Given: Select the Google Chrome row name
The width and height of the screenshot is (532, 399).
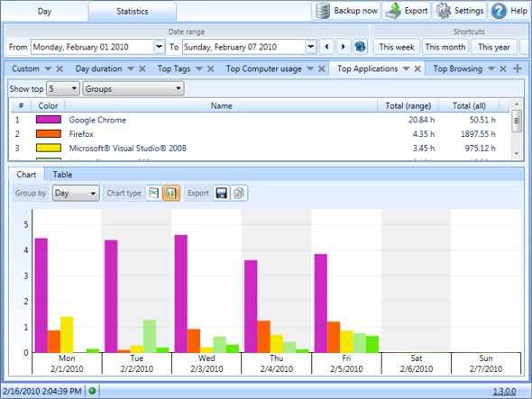Looking at the screenshot, I should [97, 120].
